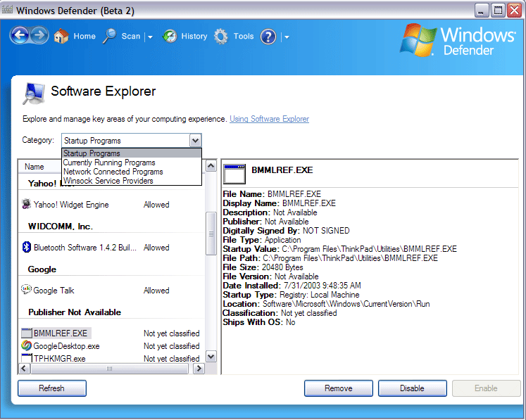526x420 pixels.
Task: Click the Refresh button
Action: coord(52,388)
